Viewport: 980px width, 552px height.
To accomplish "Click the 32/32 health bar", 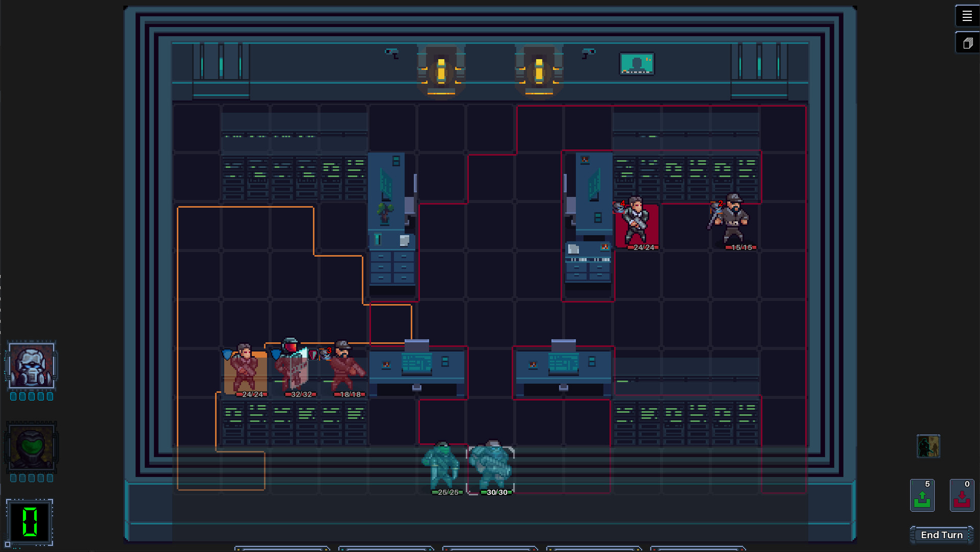I will click(x=301, y=394).
